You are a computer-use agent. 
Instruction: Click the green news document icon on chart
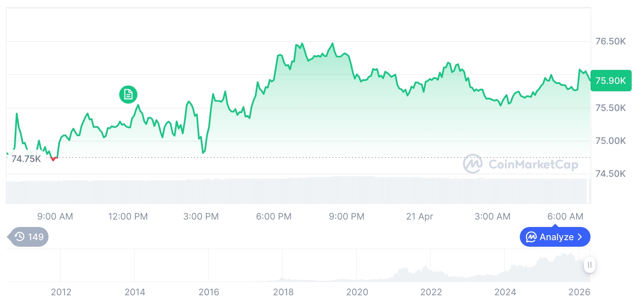(x=128, y=95)
